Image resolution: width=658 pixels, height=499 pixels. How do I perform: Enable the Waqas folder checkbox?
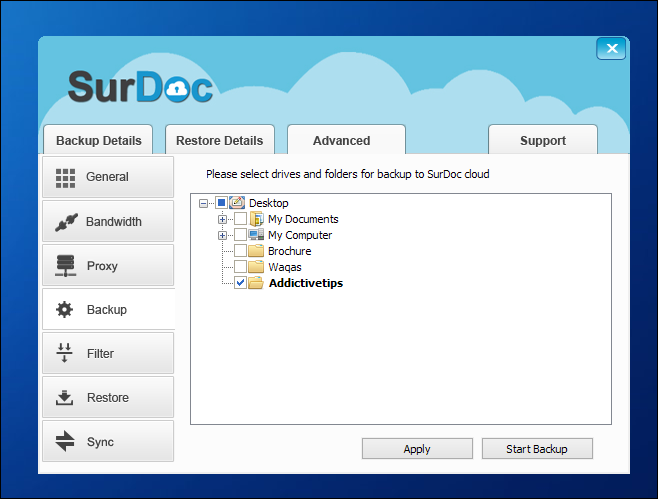click(240, 267)
